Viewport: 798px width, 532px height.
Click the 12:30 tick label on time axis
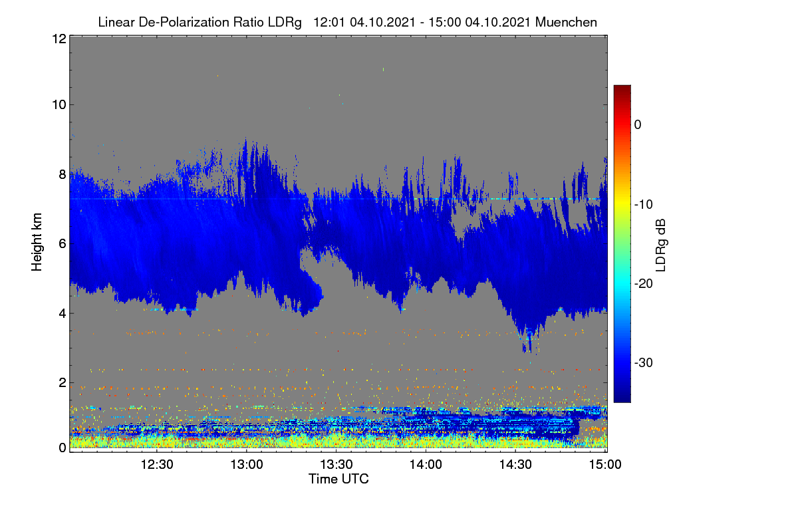[x=157, y=465]
